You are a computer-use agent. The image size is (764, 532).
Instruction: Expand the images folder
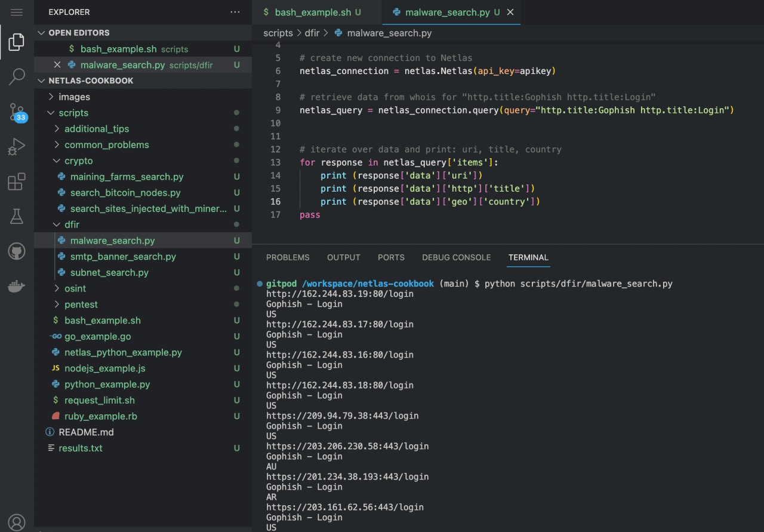pos(143,97)
